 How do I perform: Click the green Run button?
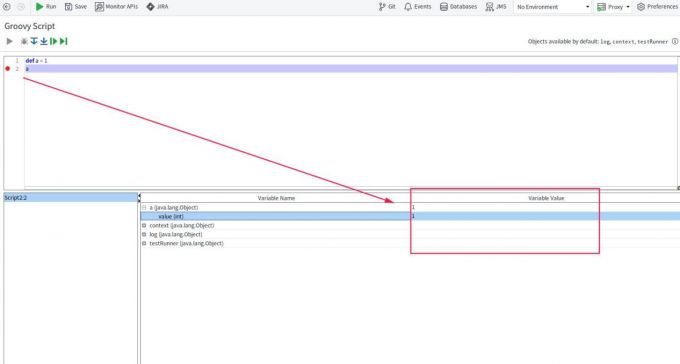coord(46,7)
